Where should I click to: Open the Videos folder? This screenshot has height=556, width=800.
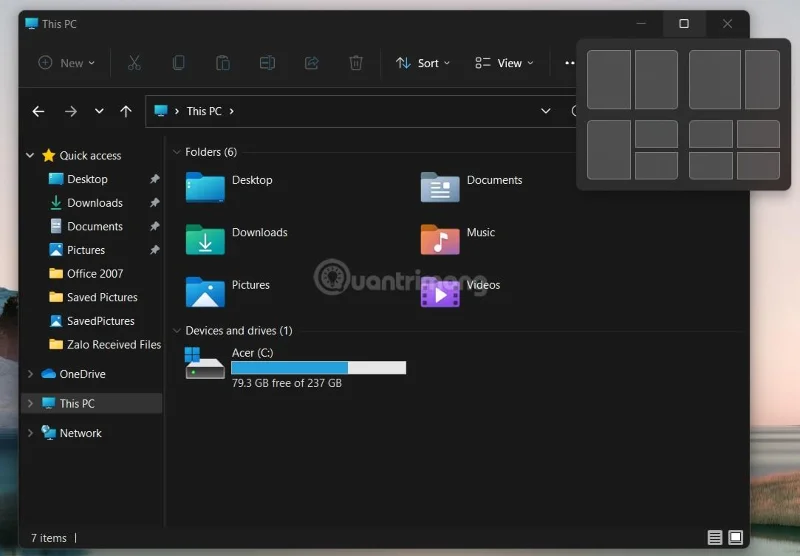point(440,292)
